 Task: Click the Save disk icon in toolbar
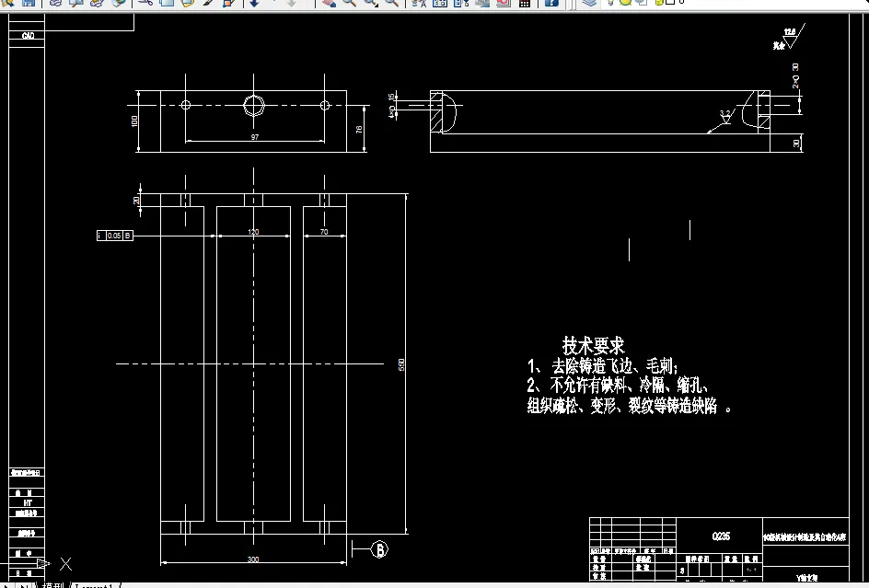coord(28,3)
